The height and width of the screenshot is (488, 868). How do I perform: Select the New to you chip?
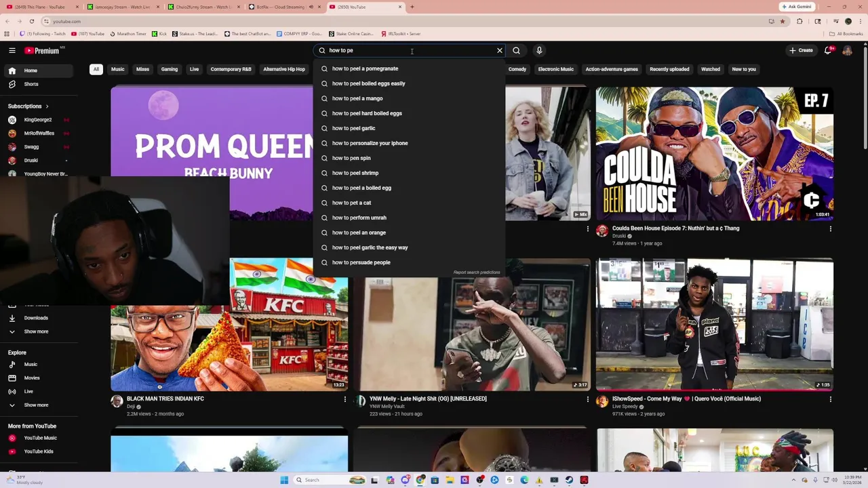point(744,69)
